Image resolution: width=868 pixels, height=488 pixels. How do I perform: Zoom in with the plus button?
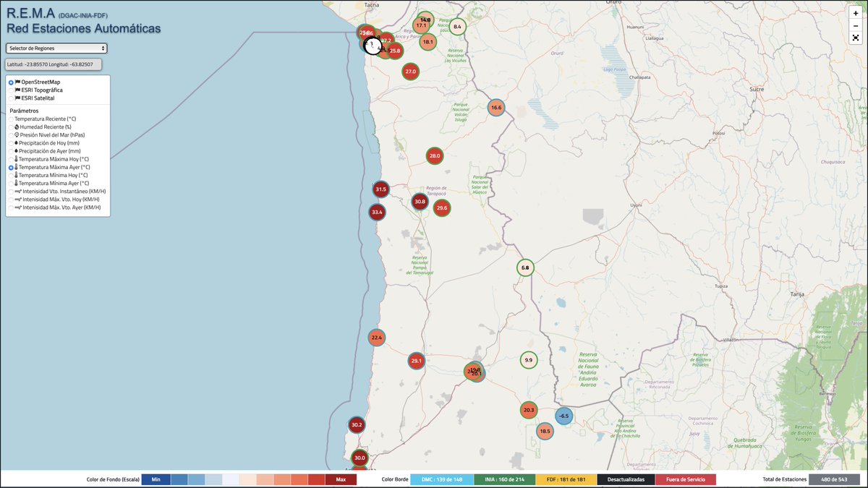point(856,13)
